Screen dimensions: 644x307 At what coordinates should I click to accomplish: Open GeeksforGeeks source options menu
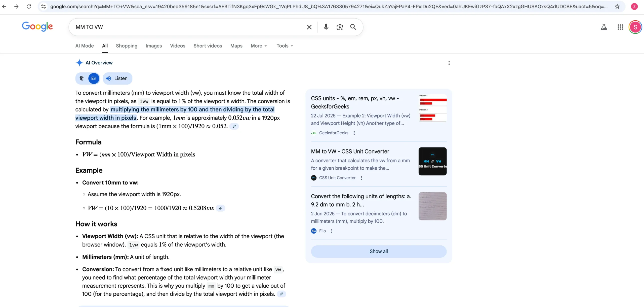354,133
